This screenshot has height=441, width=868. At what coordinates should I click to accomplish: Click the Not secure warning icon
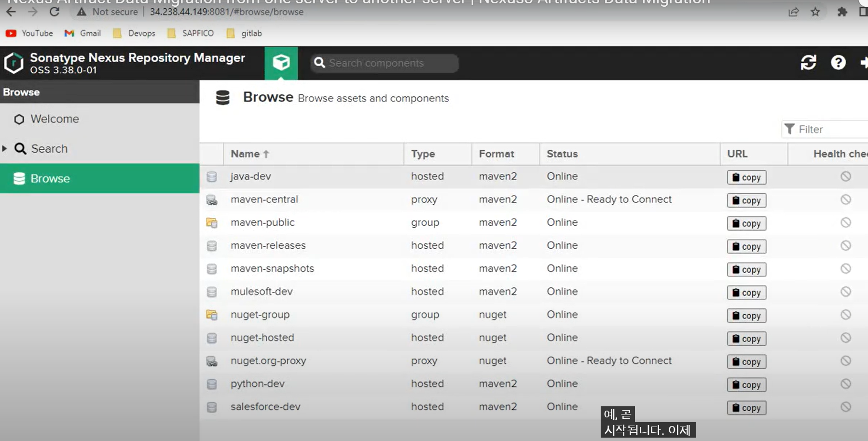point(82,12)
